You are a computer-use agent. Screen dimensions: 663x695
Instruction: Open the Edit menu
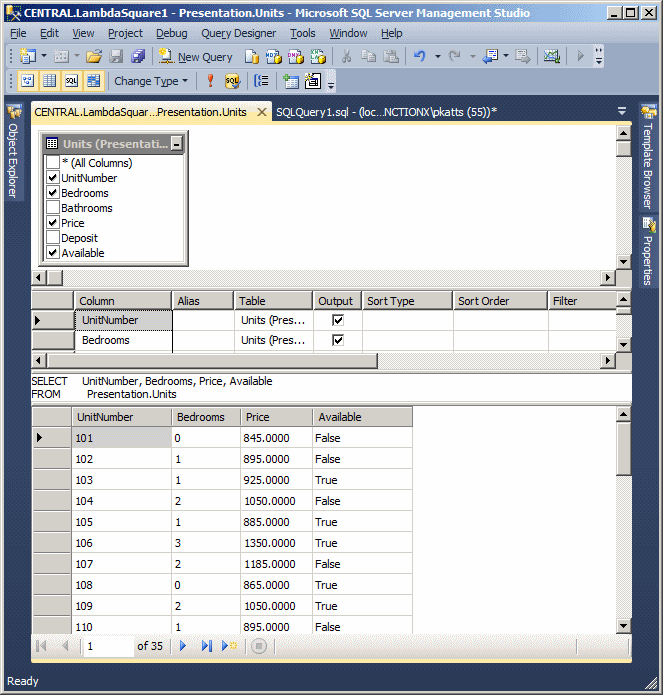[49, 33]
